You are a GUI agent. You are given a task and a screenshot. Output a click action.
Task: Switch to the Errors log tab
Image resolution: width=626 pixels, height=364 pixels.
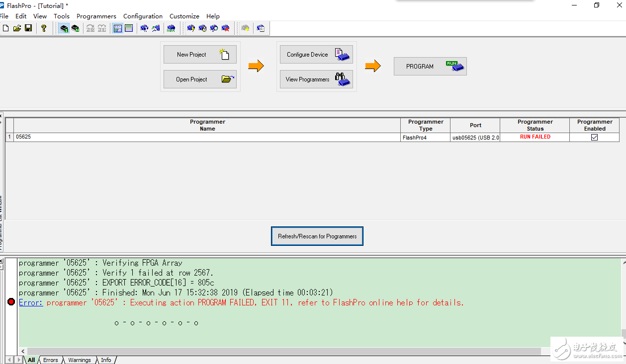[51, 360]
